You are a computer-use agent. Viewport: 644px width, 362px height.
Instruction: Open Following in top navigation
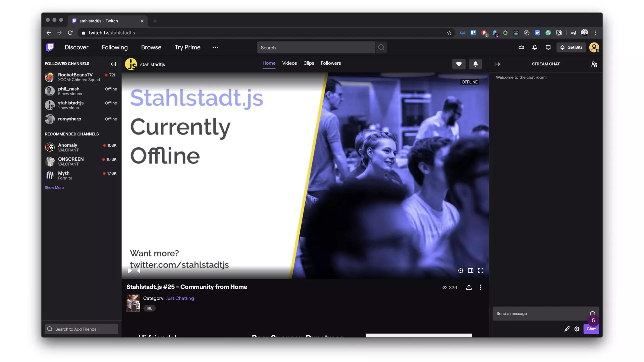pos(114,47)
